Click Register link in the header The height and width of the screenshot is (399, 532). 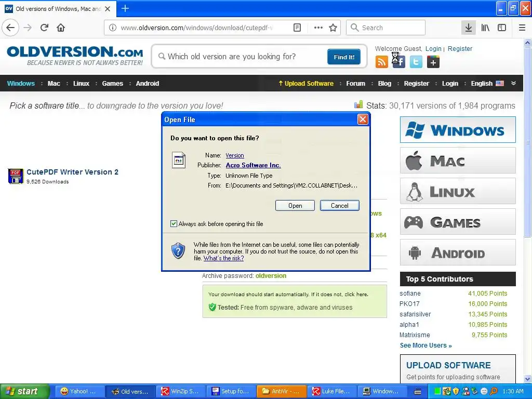pyautogui.click(x=460, y=48)
